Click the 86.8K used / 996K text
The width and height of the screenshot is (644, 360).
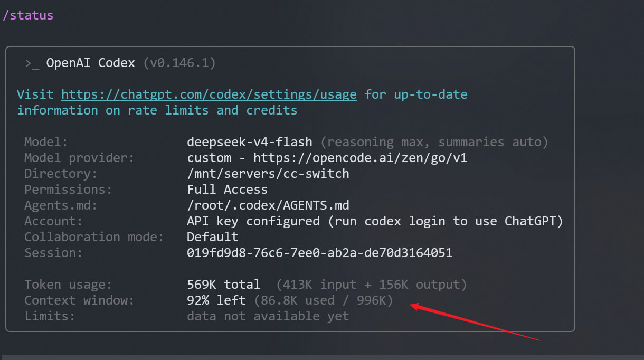(x=324, y=300)
